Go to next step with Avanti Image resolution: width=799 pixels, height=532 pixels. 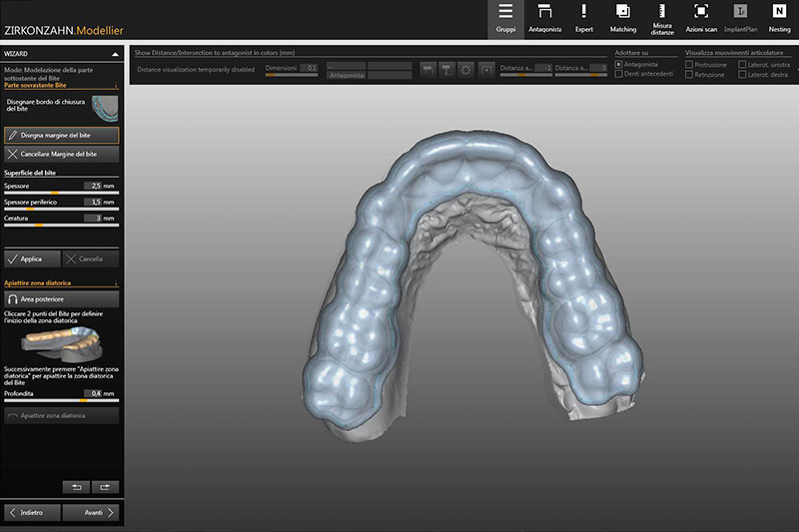tap(91, 512)
